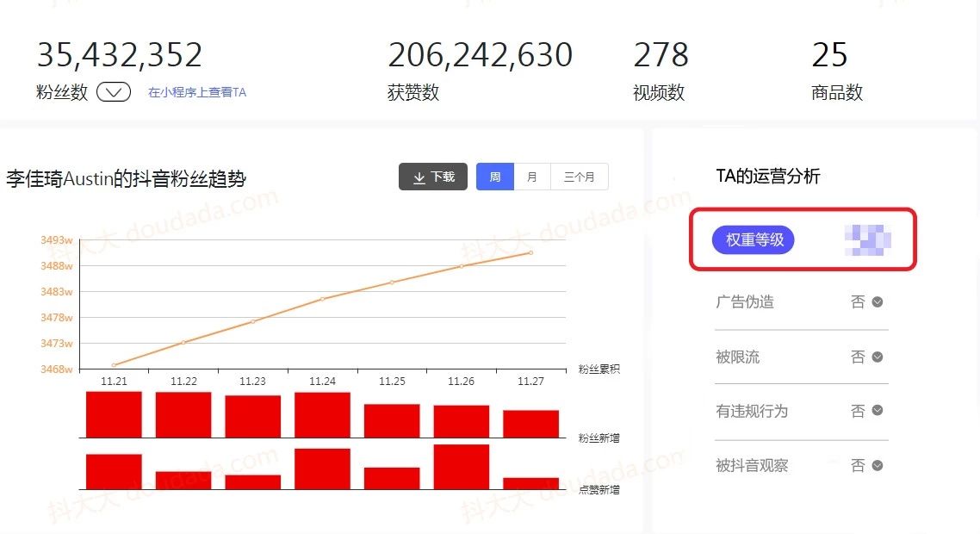Click the 李佳琦Austin的抖音粉丝趋势 title
The image size is (980, 534).
coord(127,179)
